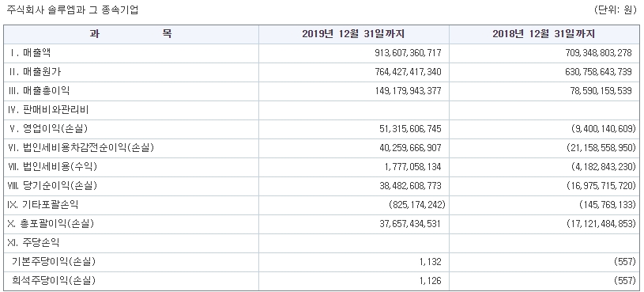
Task: Select value (145,769,133)
Action: click(x=608, y=205)
